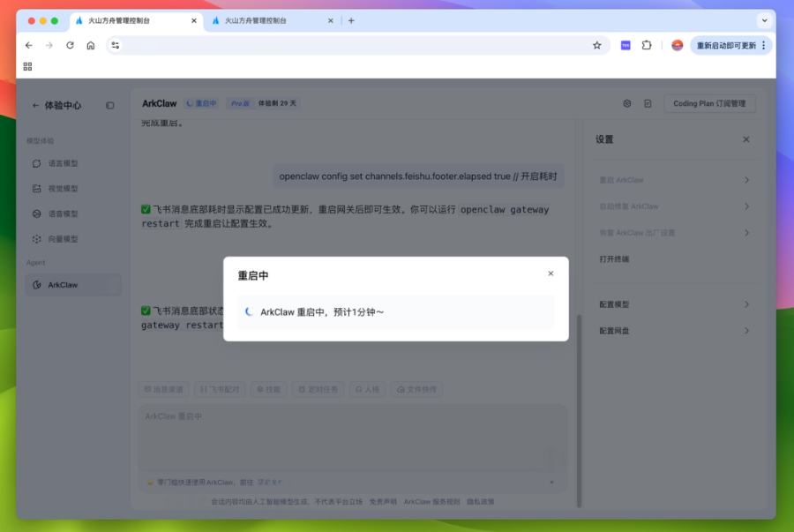Close the 设置 panel
Image resolution: width=794 pixels, height=532 pixels.
(x=745, y=139)
